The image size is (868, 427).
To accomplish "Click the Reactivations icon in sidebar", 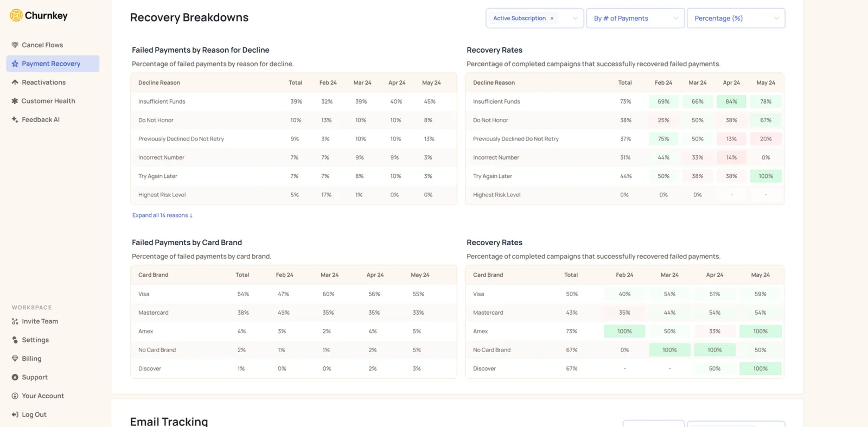I will (15, 82).
